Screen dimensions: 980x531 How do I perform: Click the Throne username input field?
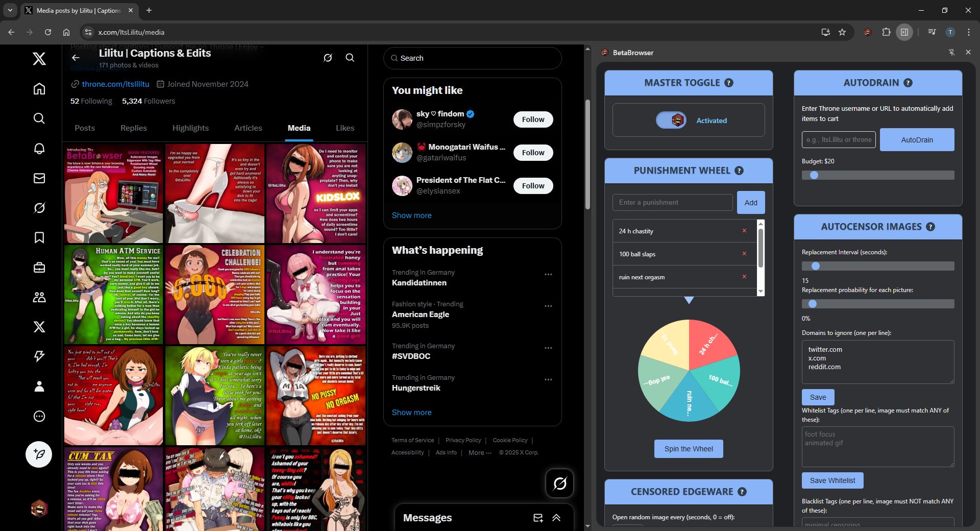tap(839, 139)
